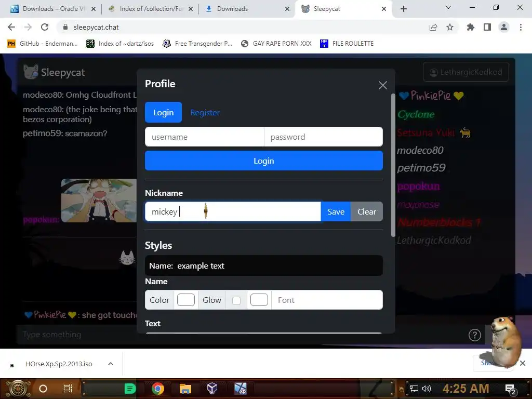This screenshot has height=399, width=532.
Task: Open the Glow color swatch picker
Action: point(259,300)
